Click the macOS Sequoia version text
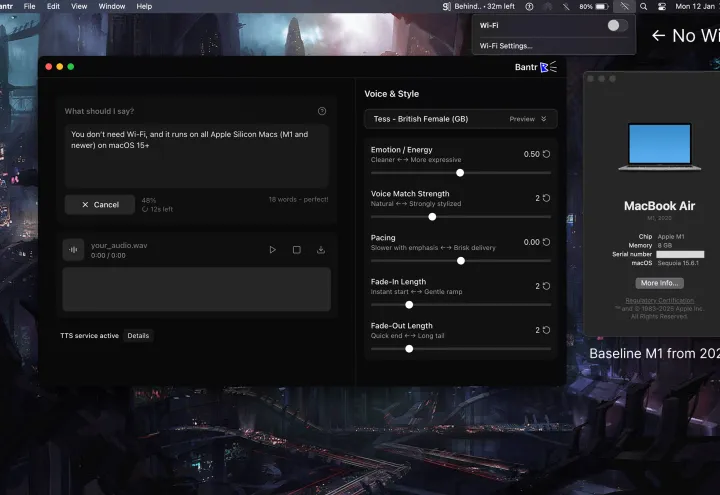This screenshot has height=495, width=720. (x=678, y=263)
